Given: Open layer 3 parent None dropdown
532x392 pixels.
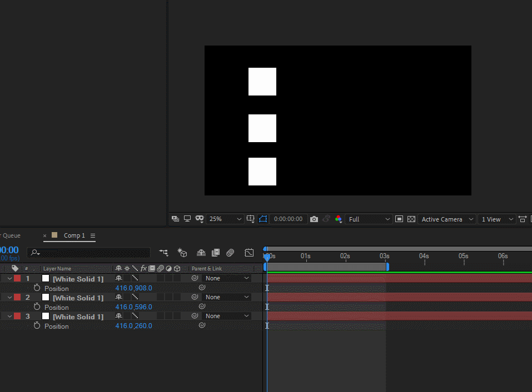Looking at the screenshot, I should point(227,316).
